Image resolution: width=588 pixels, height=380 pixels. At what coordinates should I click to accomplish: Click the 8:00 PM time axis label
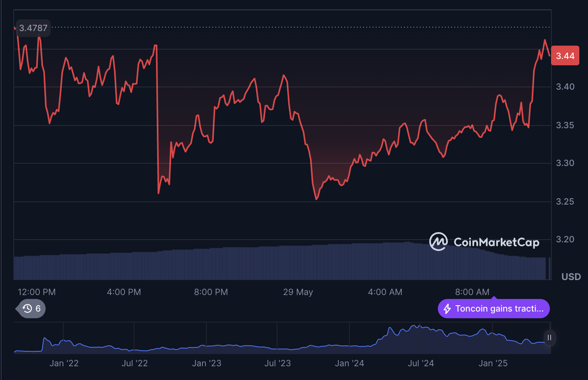[211, 292]
